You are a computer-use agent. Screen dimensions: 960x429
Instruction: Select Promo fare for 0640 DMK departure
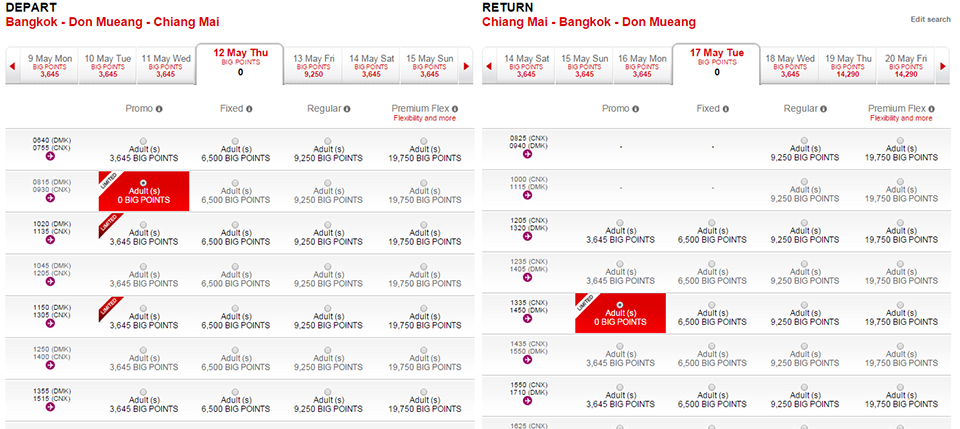[x=143, y=141]
